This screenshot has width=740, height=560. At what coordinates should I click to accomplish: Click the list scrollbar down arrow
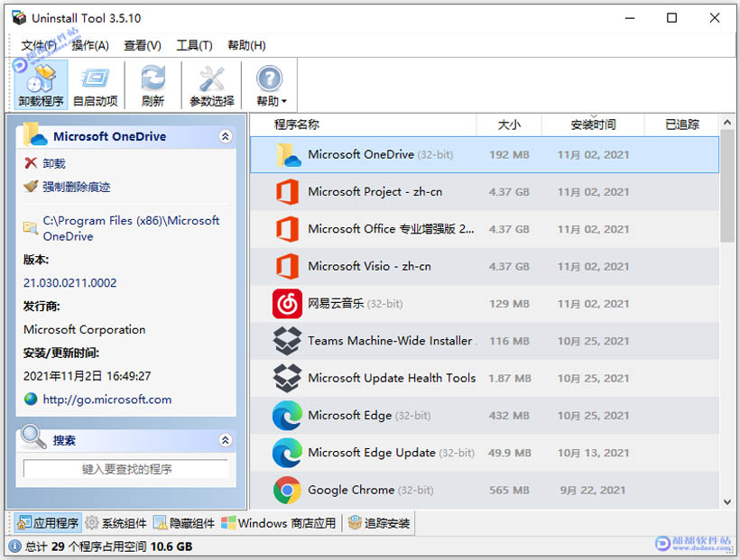point(727,502)
